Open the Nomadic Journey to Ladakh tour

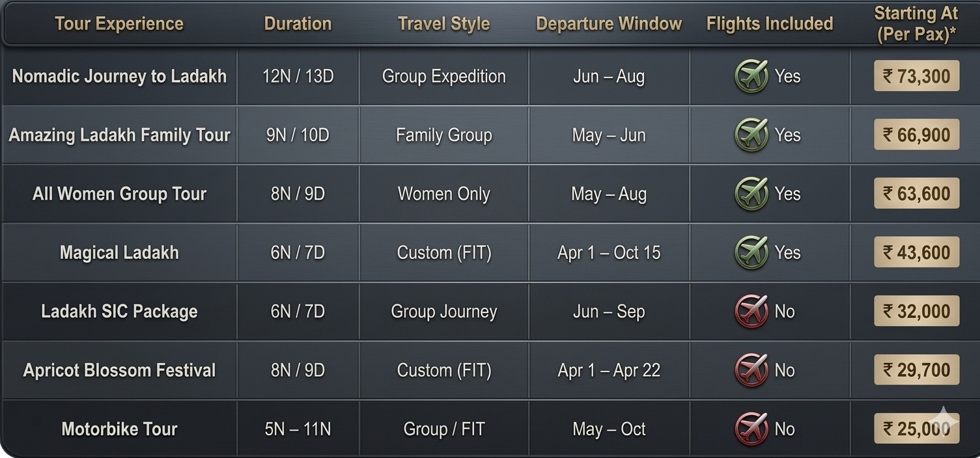(119, 76)
